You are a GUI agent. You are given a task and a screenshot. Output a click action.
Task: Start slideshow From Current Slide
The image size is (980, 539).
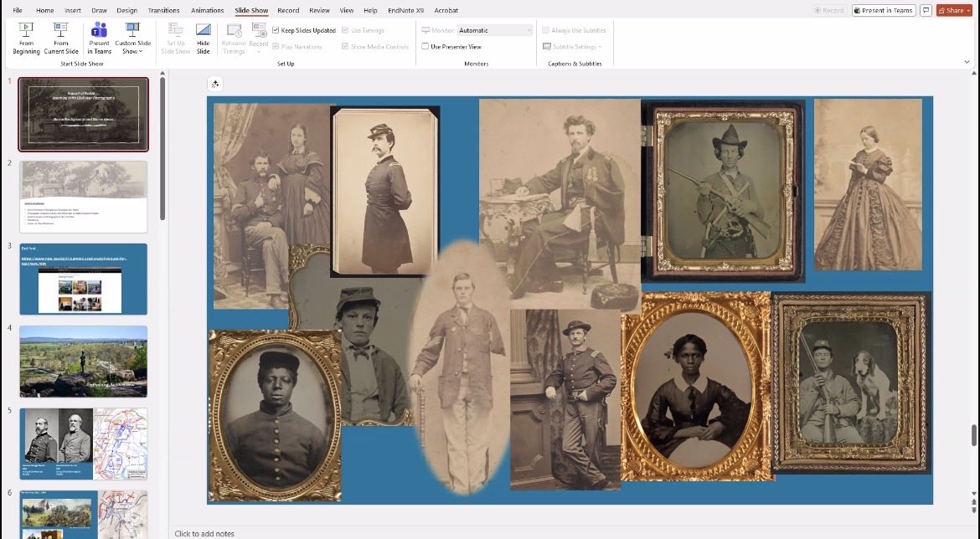pos(60,38)
